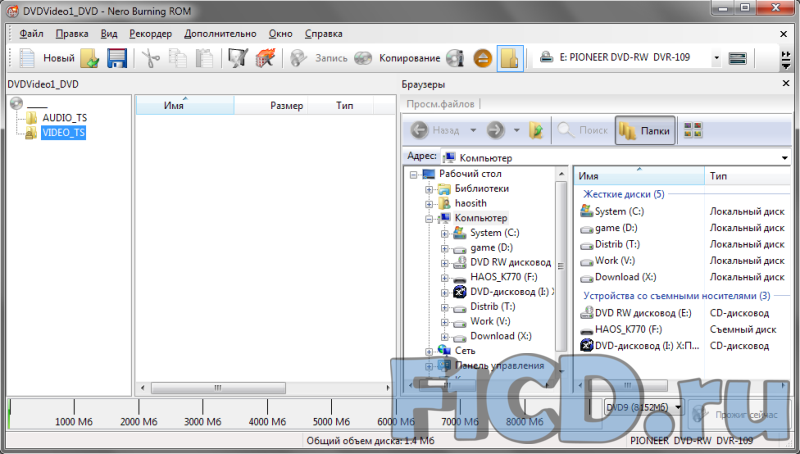Select game (D:) in the folder tree
The image size is (800, 454).
coord(491,248)
